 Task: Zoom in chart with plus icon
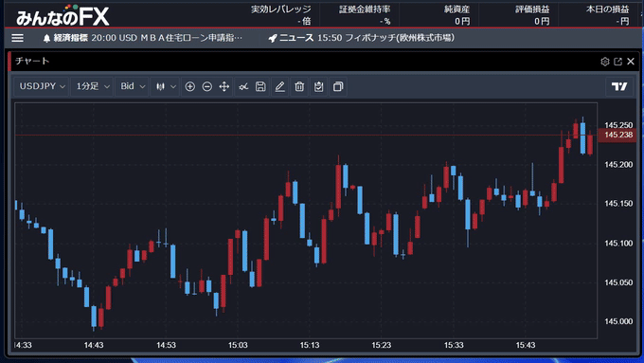189,86
